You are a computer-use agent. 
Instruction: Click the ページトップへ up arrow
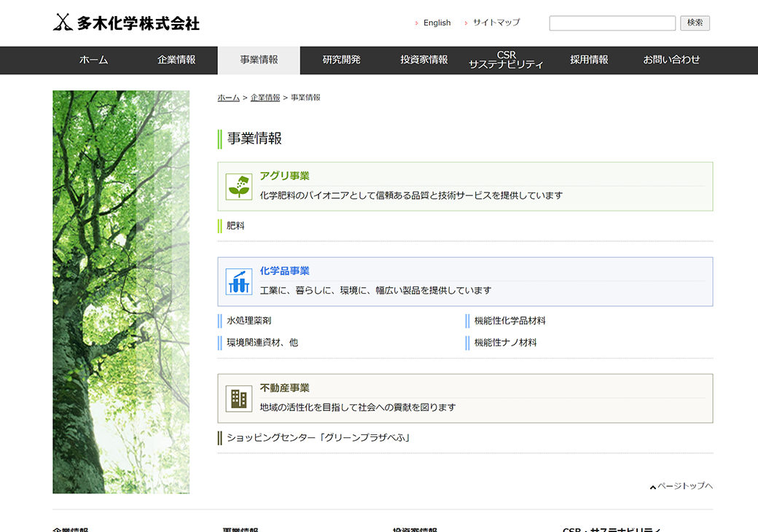click(653, 487)
